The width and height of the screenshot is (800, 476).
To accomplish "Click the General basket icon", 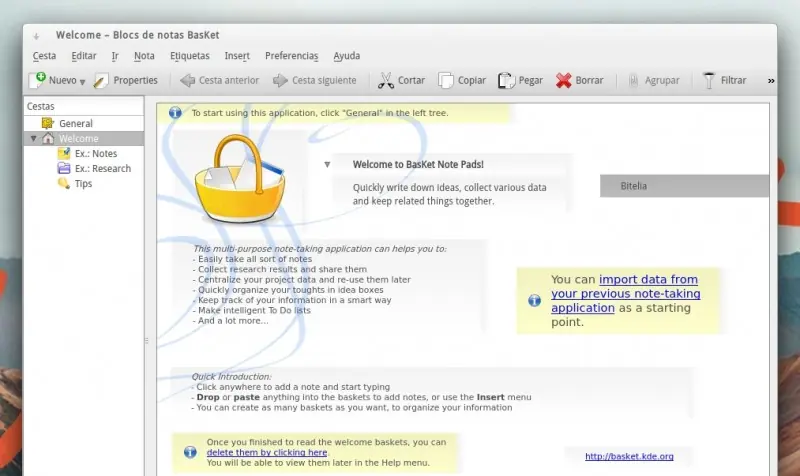I will pos(47,123).
